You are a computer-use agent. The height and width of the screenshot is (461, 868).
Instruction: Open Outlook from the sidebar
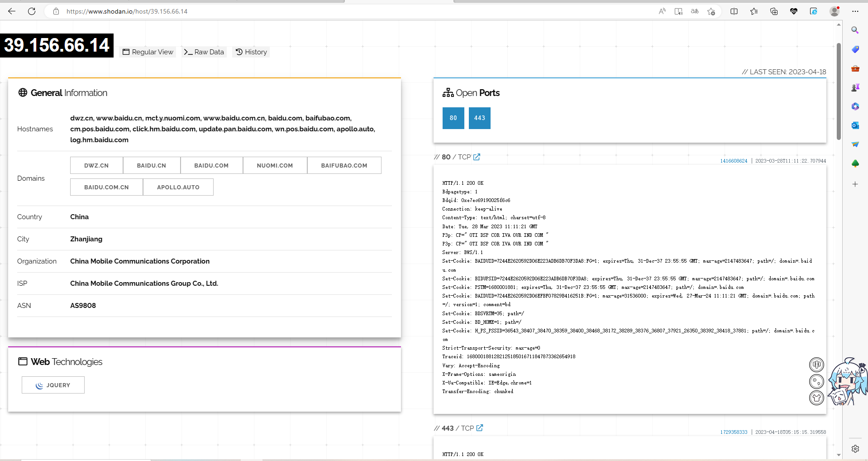(x=855, y=125)
